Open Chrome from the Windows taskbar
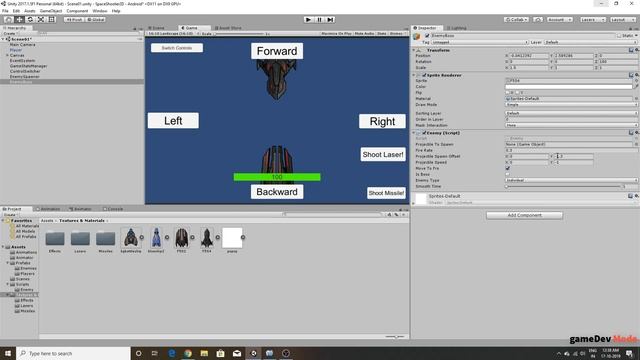Viewport: 640px width, 360px height. click(188, 353)
